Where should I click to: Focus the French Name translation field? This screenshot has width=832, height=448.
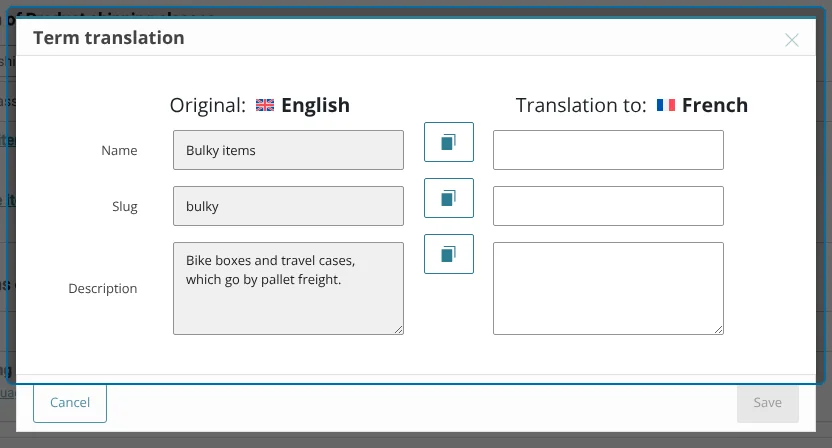608,150
